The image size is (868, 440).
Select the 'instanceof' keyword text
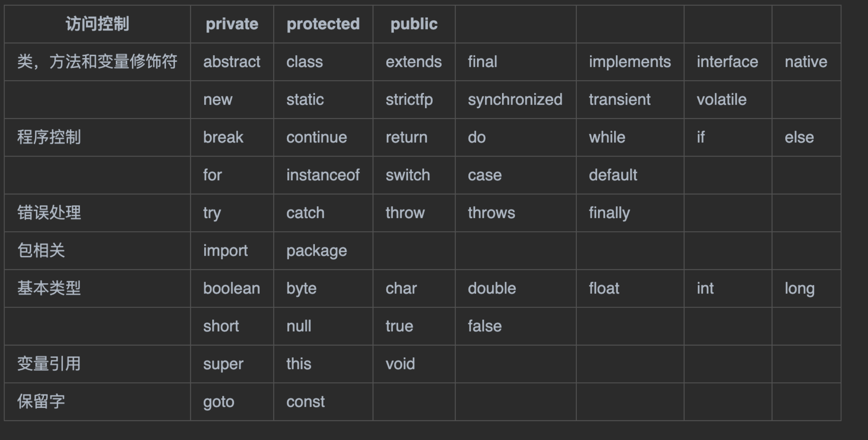pos(323,175)
